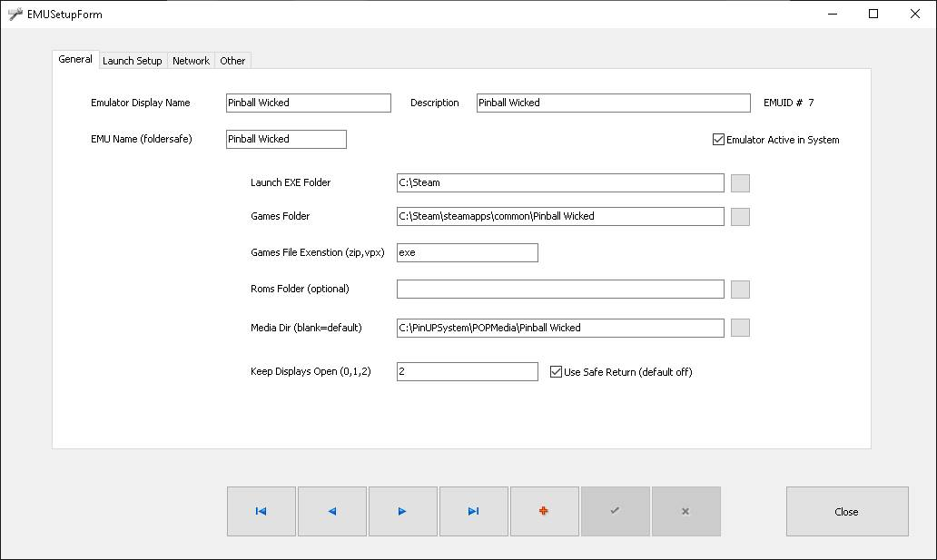This screenshot has height=560, width=937.
Task: Click the empty Roms Folder field
Action: (560, 290)
